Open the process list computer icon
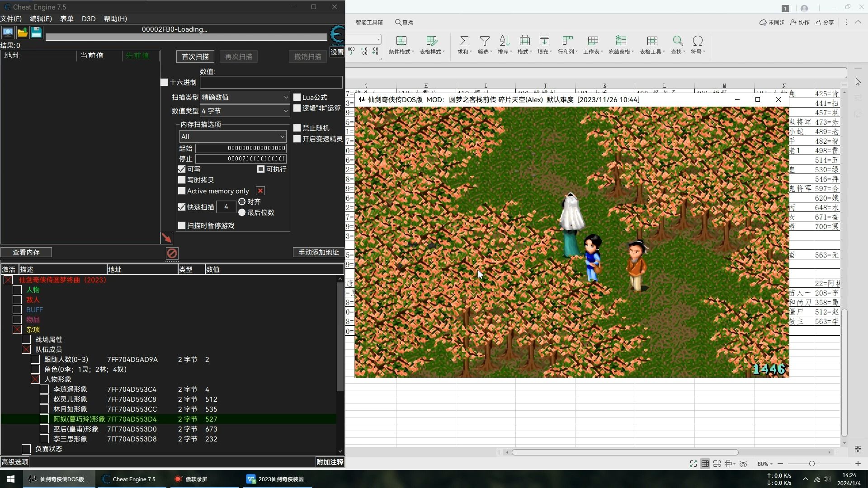The height and width of the screenshot is (488, 868). tap(8, 33)
